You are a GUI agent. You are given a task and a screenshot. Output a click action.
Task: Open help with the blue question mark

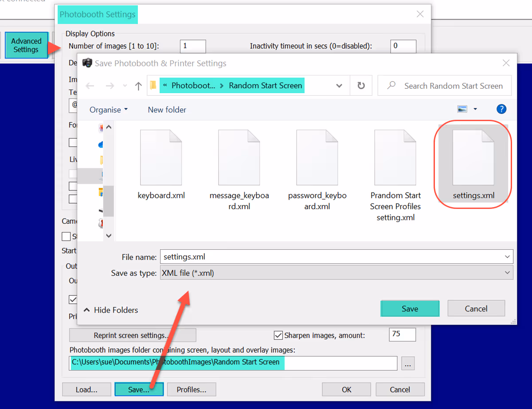(501, 109)
